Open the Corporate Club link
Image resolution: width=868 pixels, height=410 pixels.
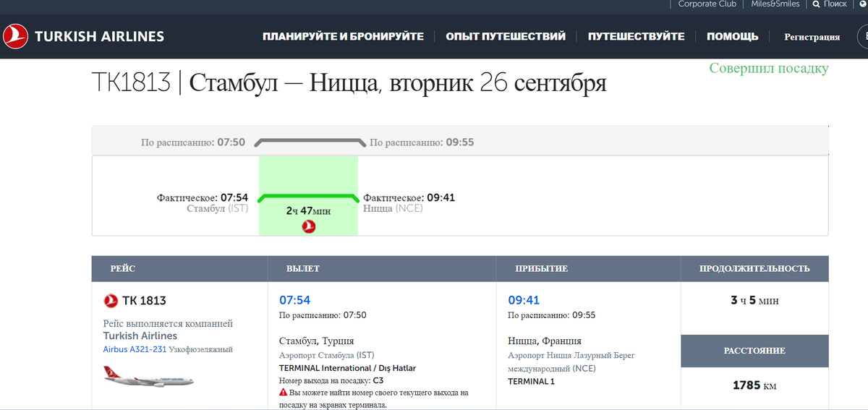click(x=707, y=4)
